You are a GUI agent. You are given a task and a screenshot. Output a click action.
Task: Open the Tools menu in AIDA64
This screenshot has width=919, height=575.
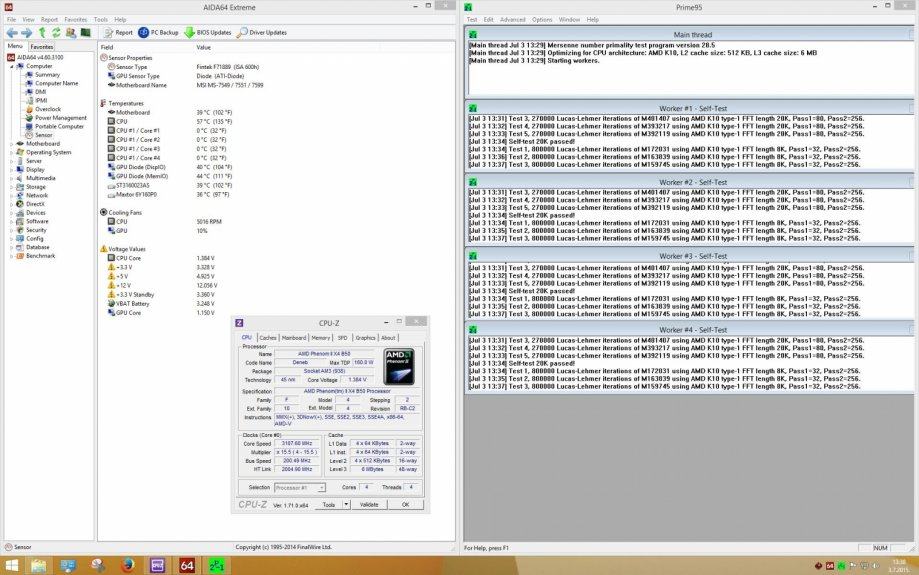(101, 19)
